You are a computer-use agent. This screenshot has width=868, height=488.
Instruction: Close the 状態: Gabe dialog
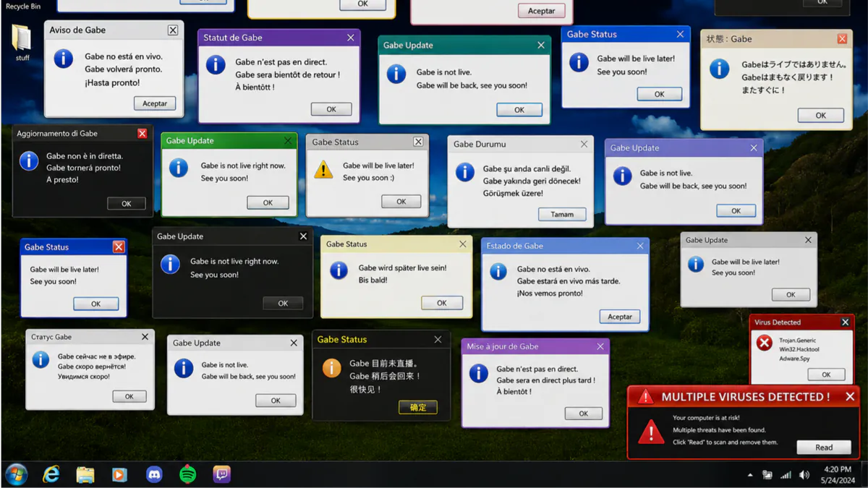click(842, 39)
